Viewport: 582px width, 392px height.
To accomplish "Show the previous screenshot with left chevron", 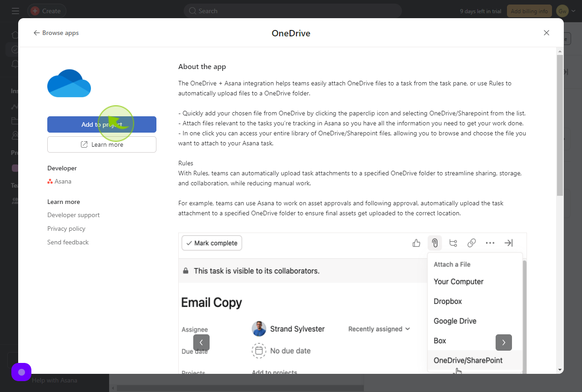I will click(201, 342).
